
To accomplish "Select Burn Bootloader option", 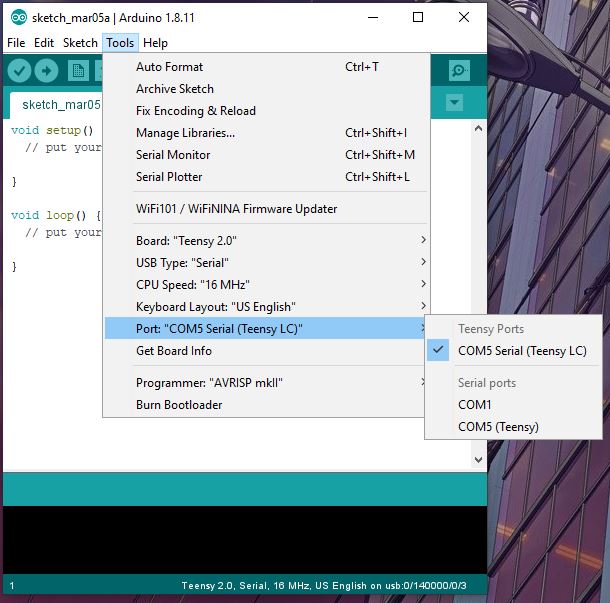I will [179, 405].
